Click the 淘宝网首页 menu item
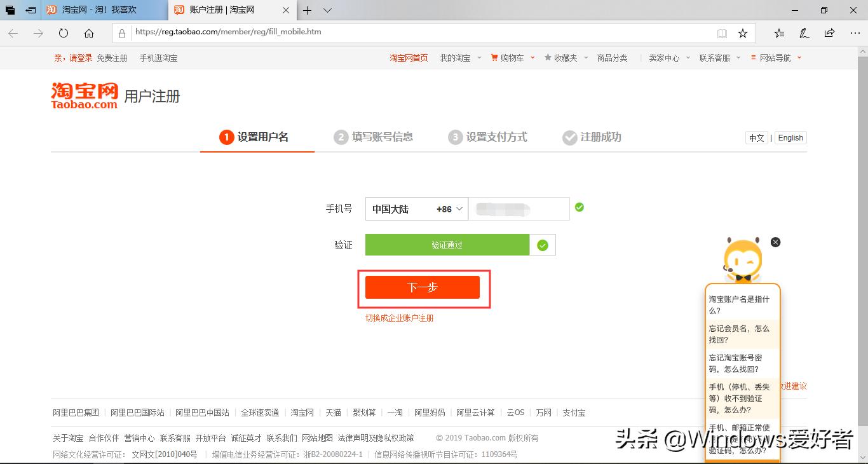 [x=409, y=57]
